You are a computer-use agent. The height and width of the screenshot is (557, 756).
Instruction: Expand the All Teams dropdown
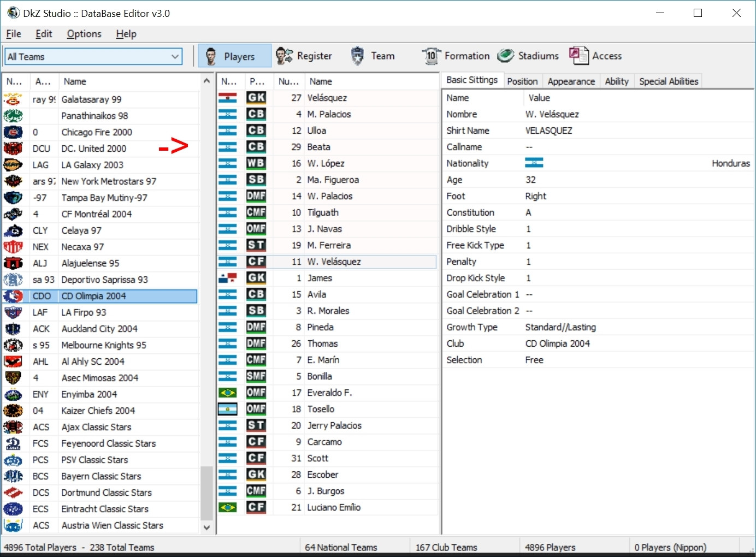[x=175, y=56]
